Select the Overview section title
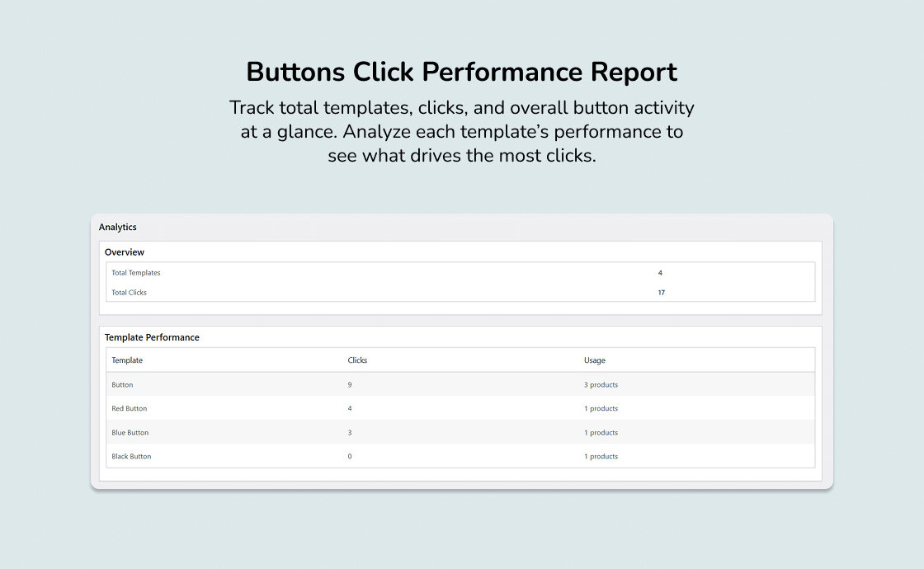The image size is (924, 569). (125, 252)
